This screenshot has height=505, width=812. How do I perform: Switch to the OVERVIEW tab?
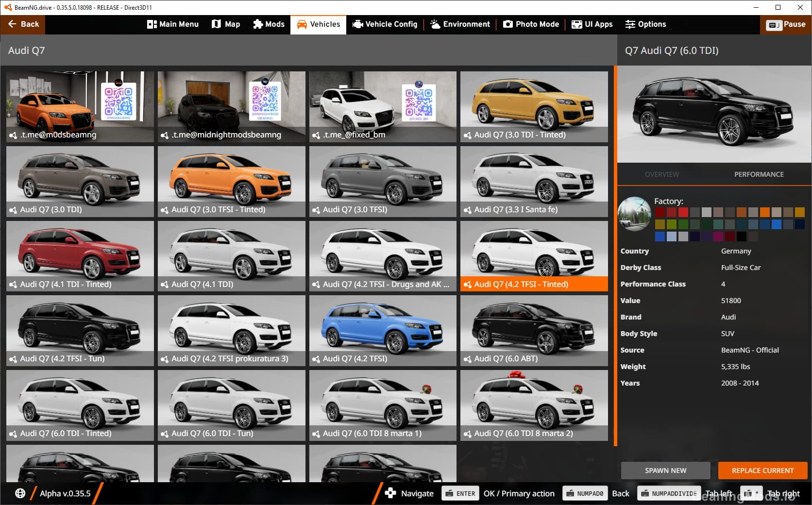[x=662, y=174]
